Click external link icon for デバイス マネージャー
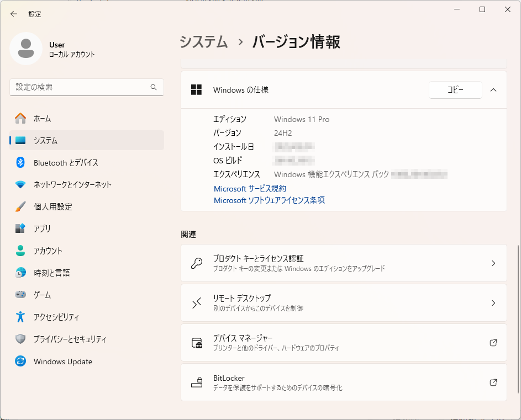The image size is (521, 420). [x=493, y=343]
